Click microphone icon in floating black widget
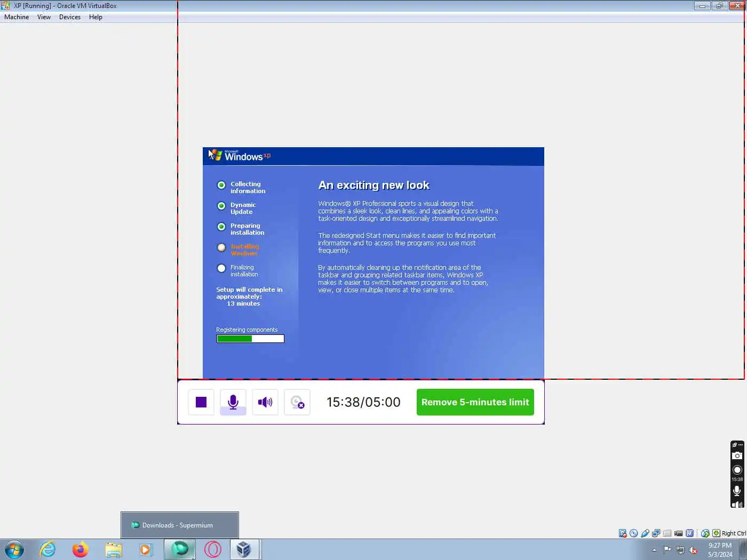 coord(737,491)
